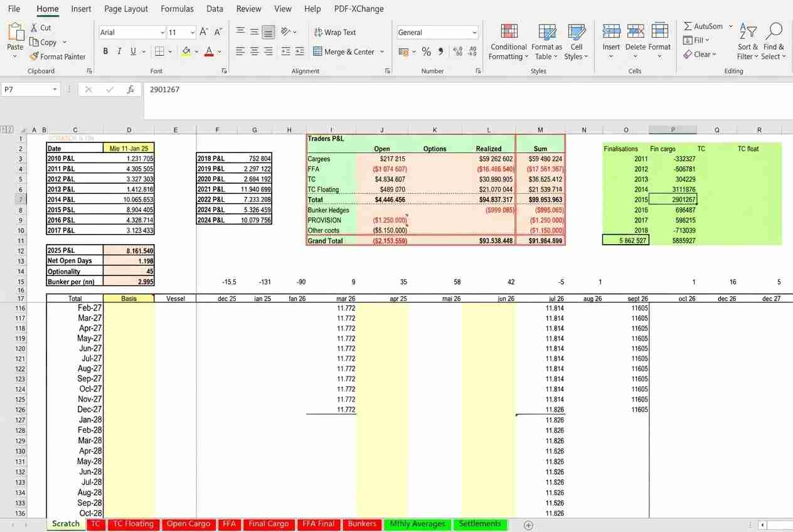
Task: Open text orientation options
Action: (x=289, y=31)
